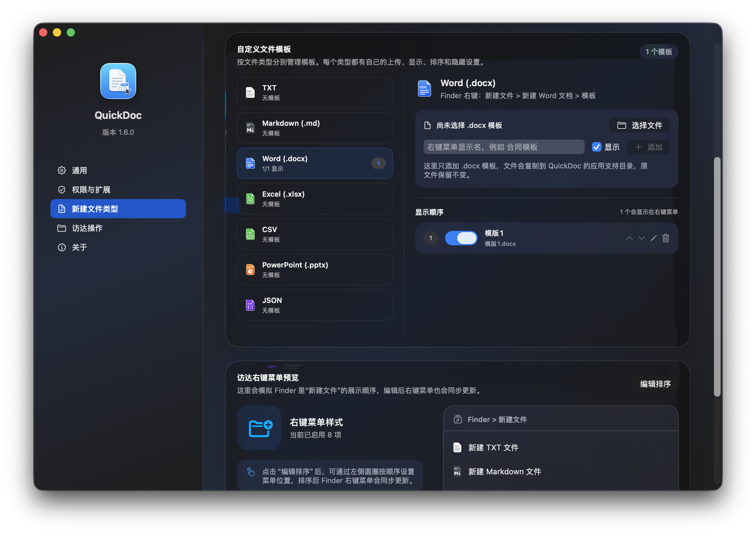This screenshot has width=756, height=535.
Task: Click the 1 个会显示在右键菜单 status text
Action: (x=648, y=212)
